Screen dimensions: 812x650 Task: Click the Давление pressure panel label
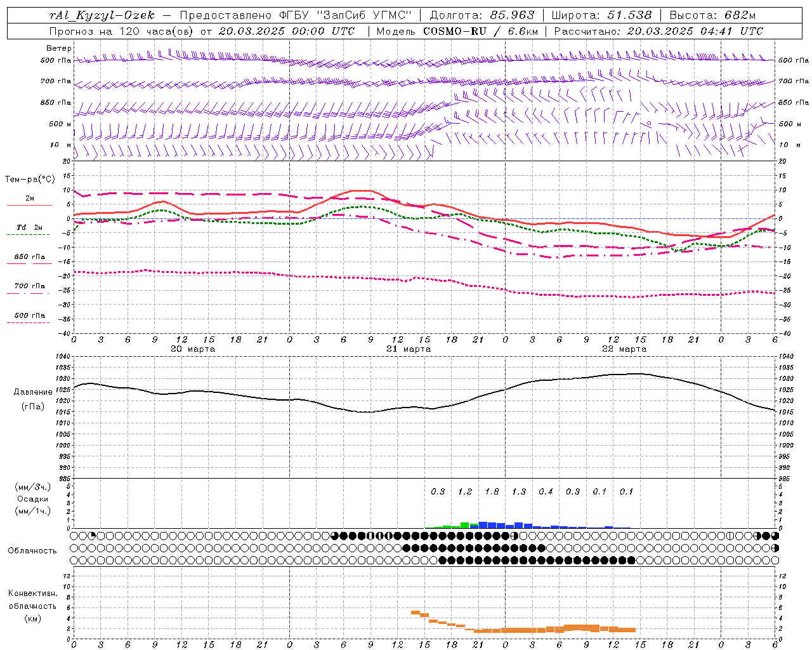[x=33, y=392]
